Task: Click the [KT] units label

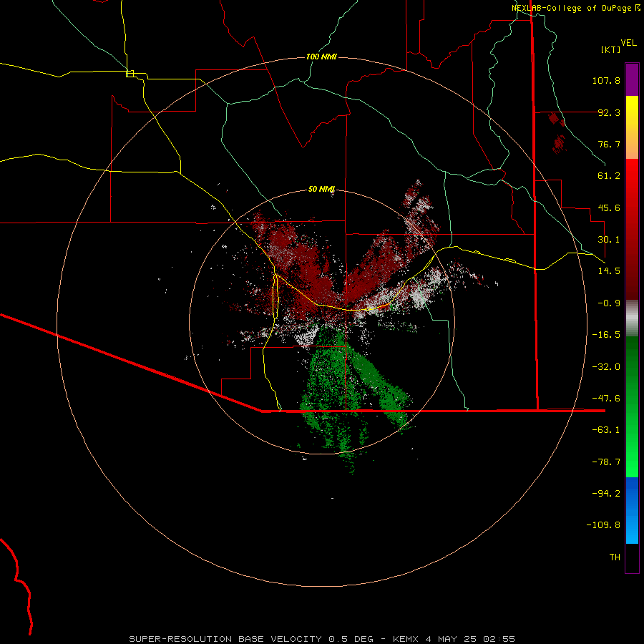Action: (x=610, y=49)
